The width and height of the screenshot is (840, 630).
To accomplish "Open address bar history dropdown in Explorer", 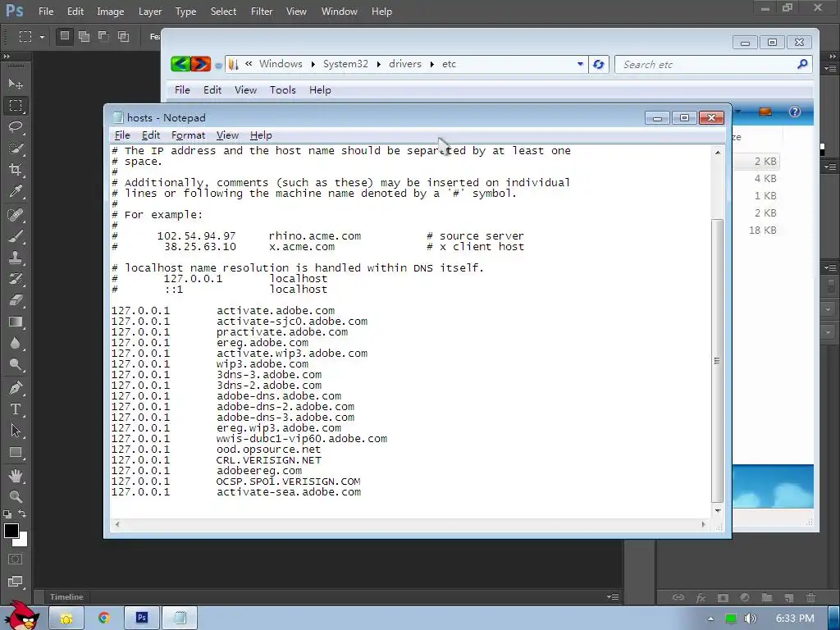I will 580,64.
